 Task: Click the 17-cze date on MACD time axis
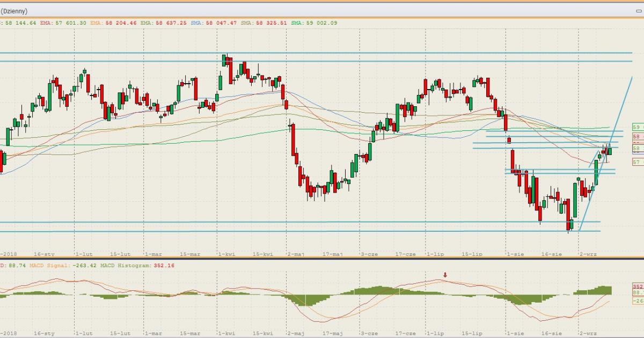coord(406,333)
